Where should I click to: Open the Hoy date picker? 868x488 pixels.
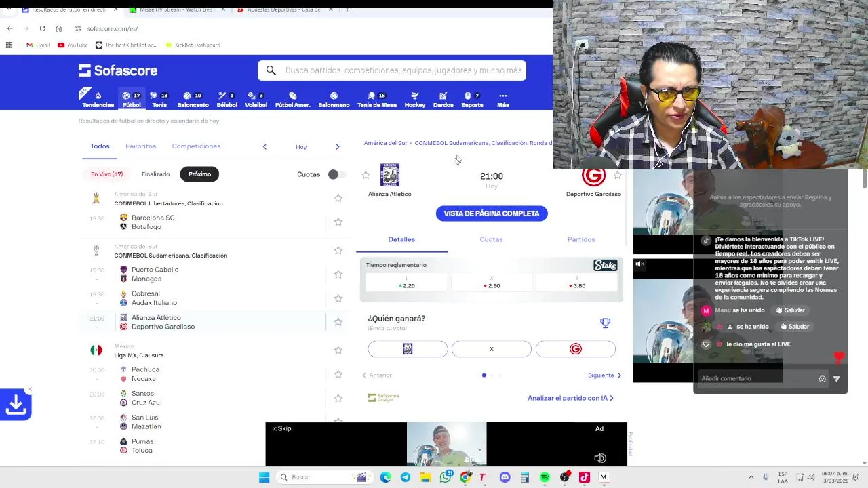tap(301, 147)
